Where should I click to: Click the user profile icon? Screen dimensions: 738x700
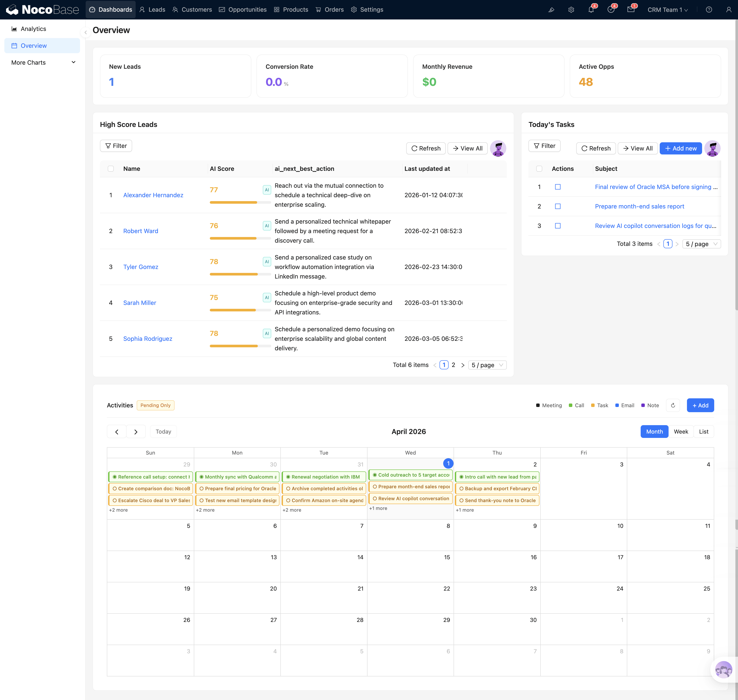[x=728, y=10]
